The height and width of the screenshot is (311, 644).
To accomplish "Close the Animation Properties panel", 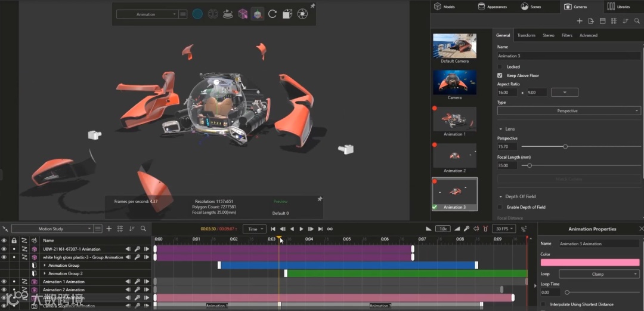I will point(640,229).
